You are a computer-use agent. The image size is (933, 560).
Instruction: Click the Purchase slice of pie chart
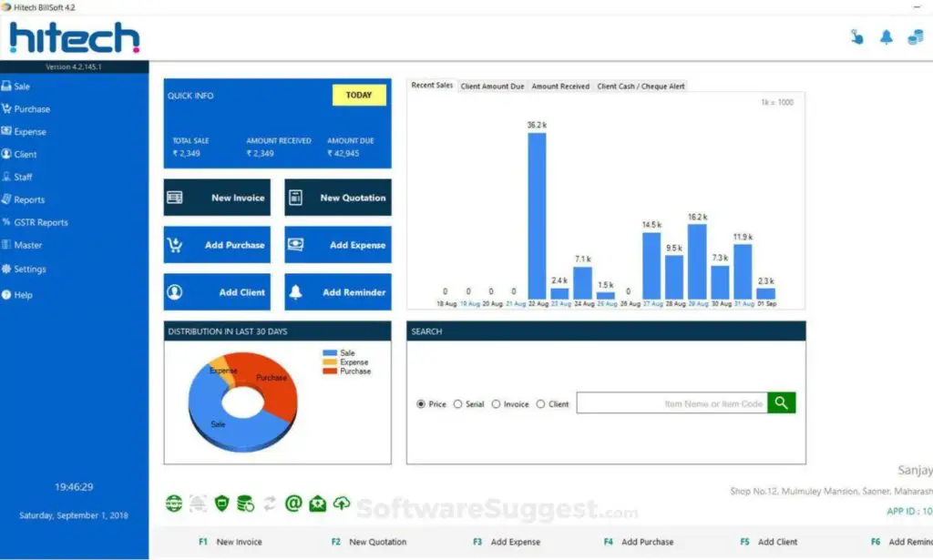(x=272, y=381)
